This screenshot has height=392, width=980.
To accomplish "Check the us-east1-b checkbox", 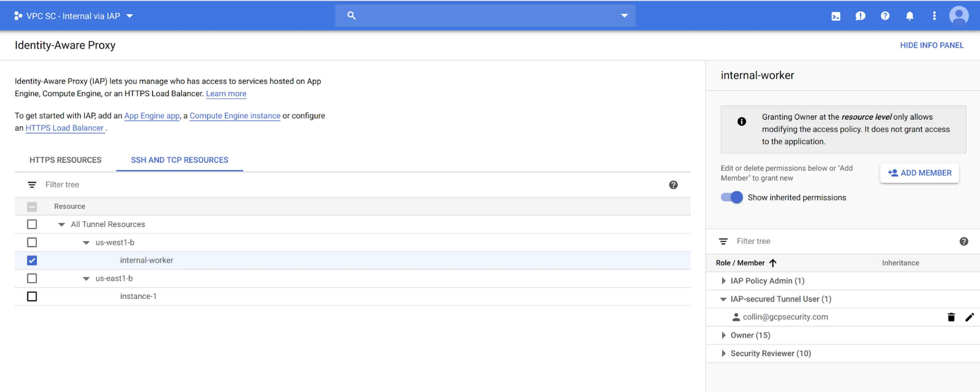I will click(x=32, y=278).
